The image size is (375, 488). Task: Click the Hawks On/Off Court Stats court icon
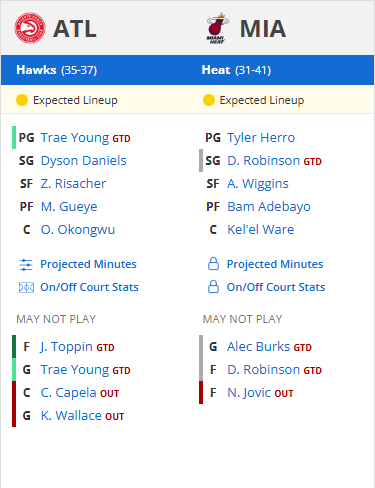coord(26,287)
